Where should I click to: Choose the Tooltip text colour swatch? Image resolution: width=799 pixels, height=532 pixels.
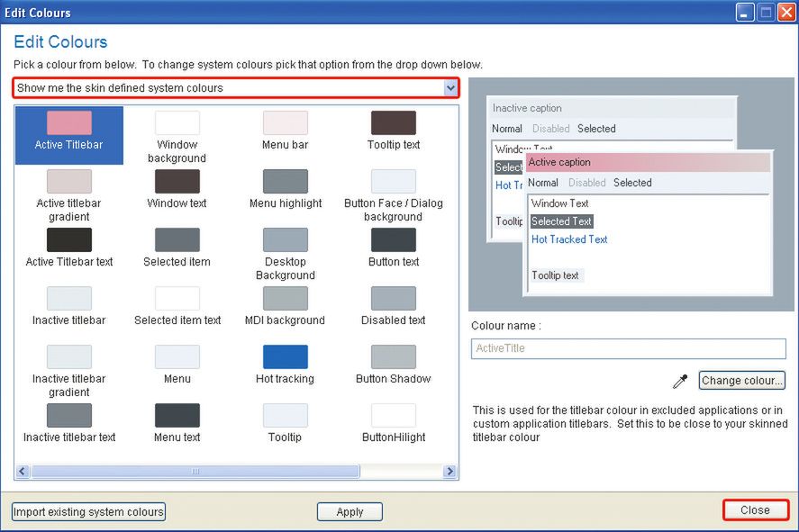click(x=393, y=123)
